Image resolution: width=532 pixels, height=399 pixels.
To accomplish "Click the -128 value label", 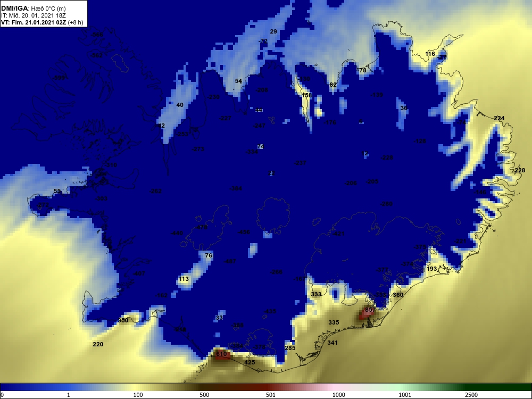I will pos(420,141).
